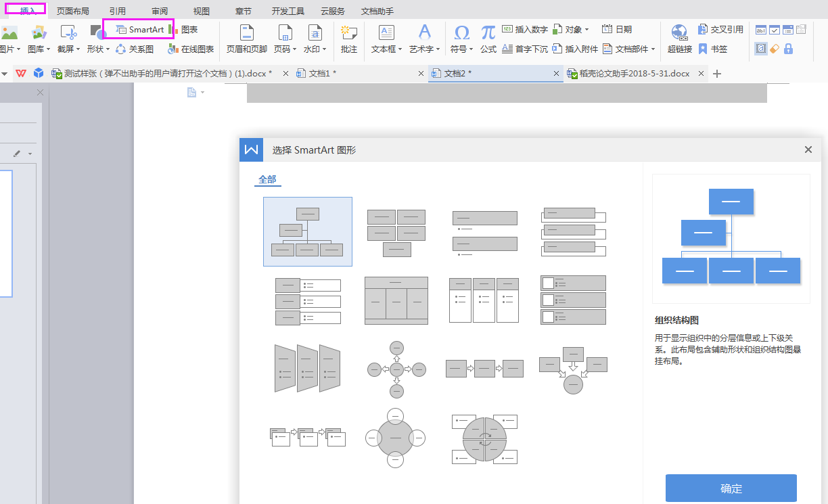The image size is (828, 504).
Task: Click the Cross-reference (交叉引用) icon
Action: coord(720,30)
